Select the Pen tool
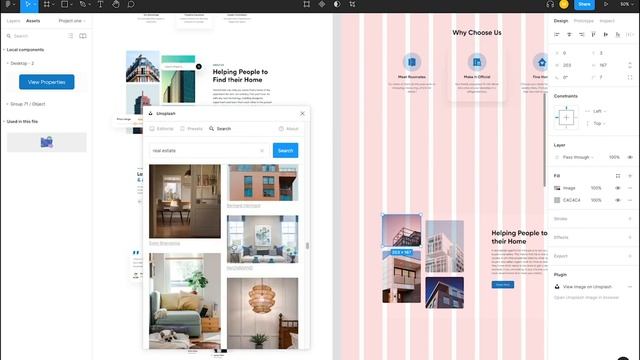 coord(83,4)
